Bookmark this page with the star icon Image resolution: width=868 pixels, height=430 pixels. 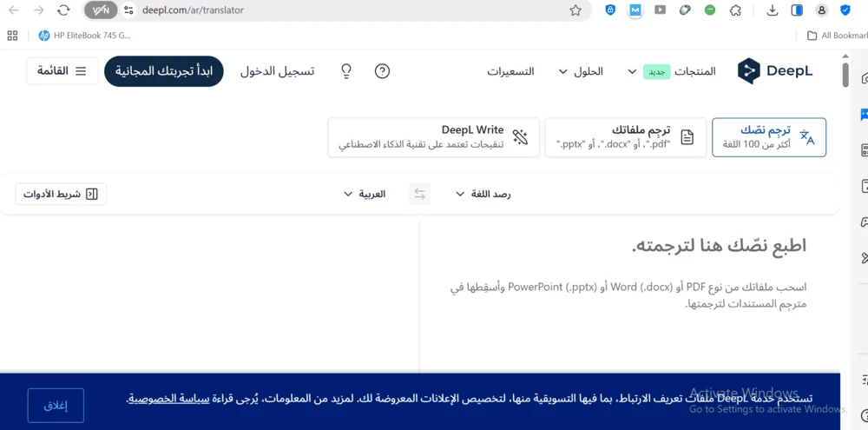click(575, 10)
